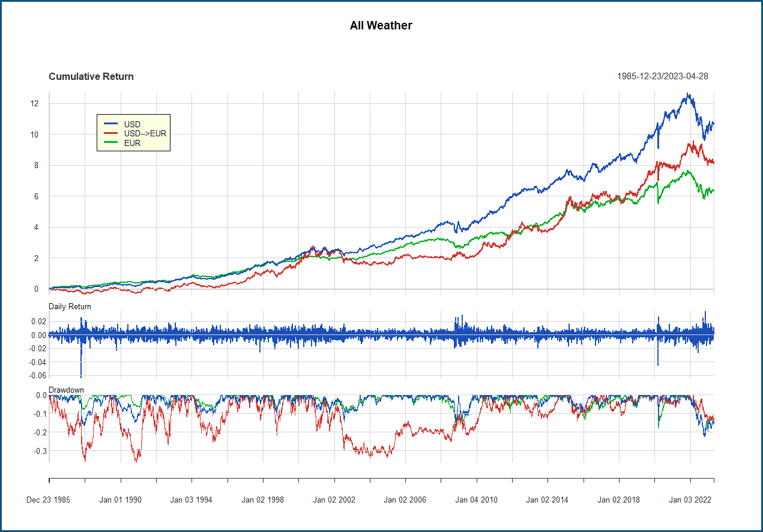Click the "Daily Return" panel label
The image size is (763, 532).
[x=70, y=307]
